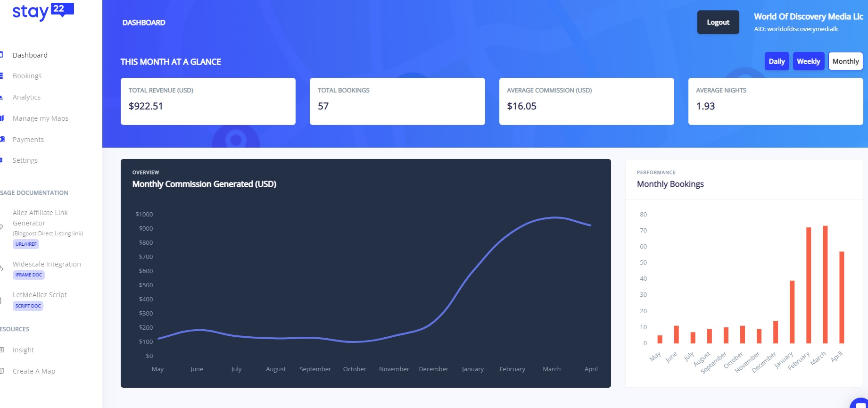This screenshot has height=408, width=868.
Task: Open LetMeAllez Script documentation
Action: (x=40, y=295)
